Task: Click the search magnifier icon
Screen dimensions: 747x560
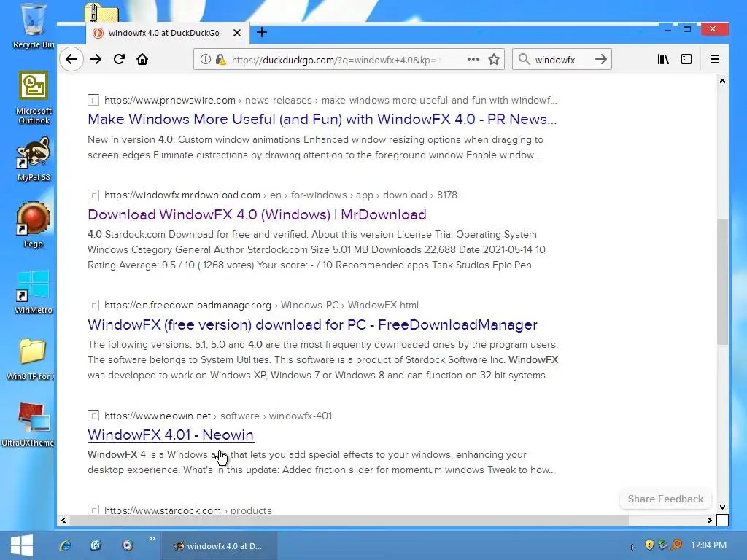Action: (x=524, y=60)
